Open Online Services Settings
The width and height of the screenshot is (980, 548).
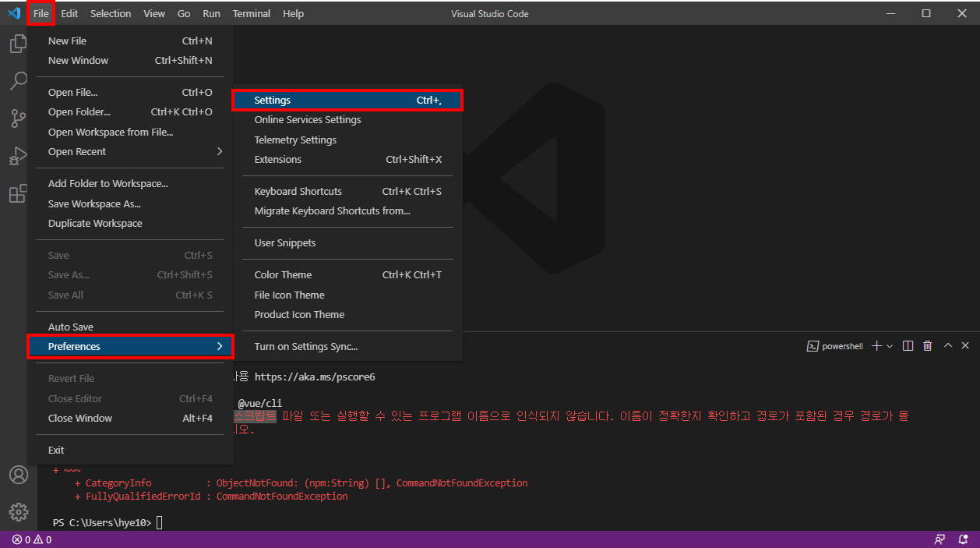point(347,120)
